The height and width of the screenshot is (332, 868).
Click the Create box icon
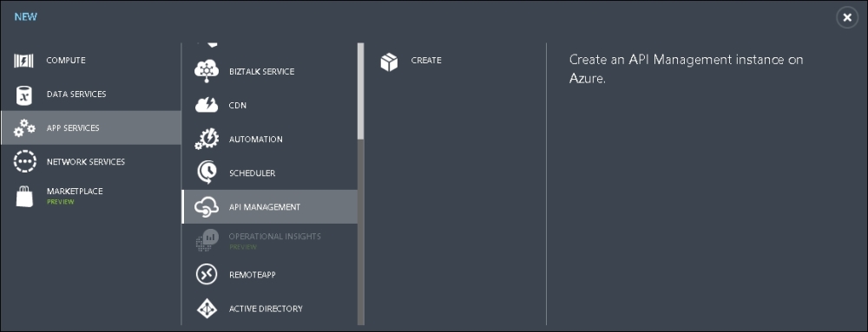pyautogui.click(x=389, y=62)
